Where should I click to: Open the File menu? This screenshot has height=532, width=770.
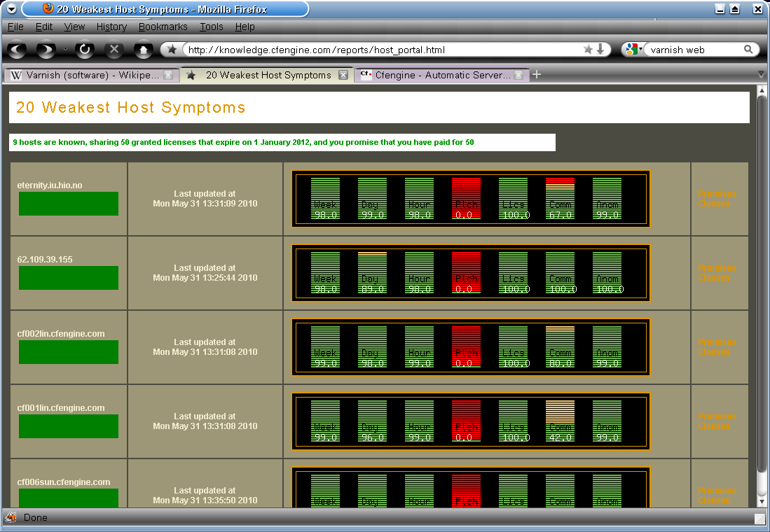tap(15, 27)
